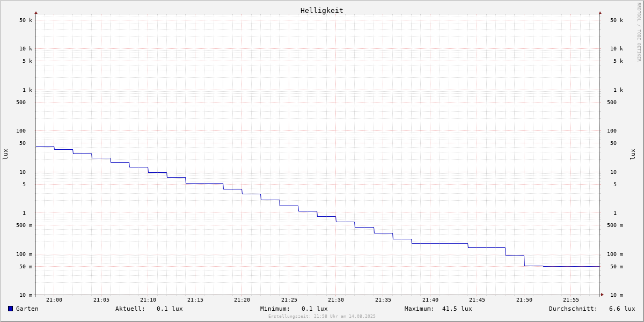Click the 21:20 time axis label
The width and height of the screenshot is (644, 322).
click(x=242, y=300)
